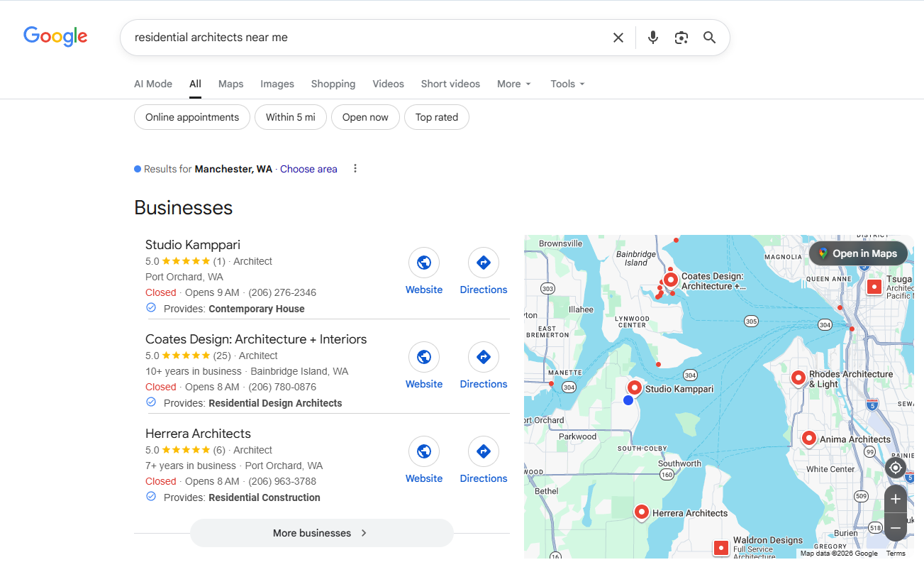Get directions to Coates Design
924x572 pixels.
(x=484, y=357)
